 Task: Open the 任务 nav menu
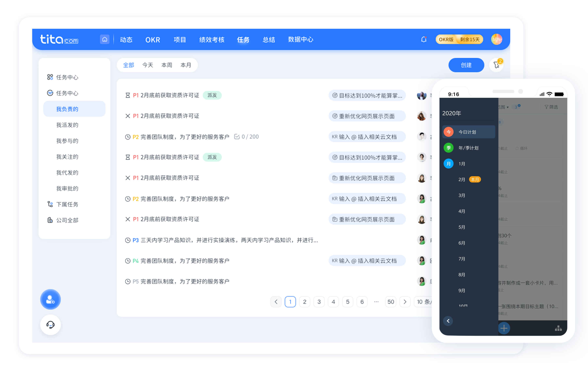click(243, 39)
